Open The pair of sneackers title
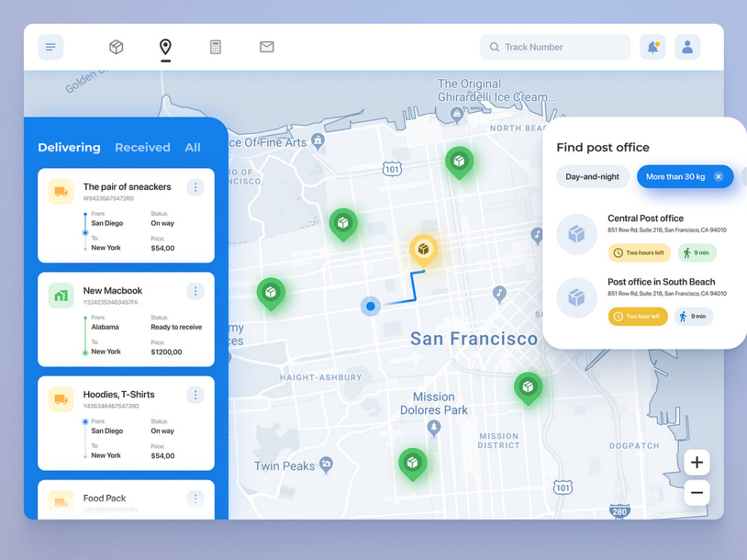 [x=127, y=187]
